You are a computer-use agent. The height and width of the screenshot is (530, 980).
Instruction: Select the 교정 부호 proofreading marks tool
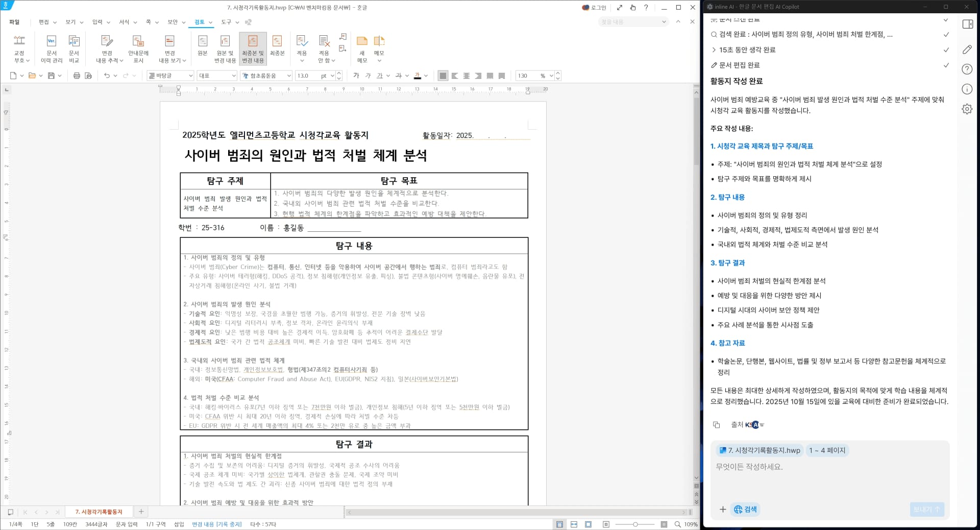(x=19, y=49)
